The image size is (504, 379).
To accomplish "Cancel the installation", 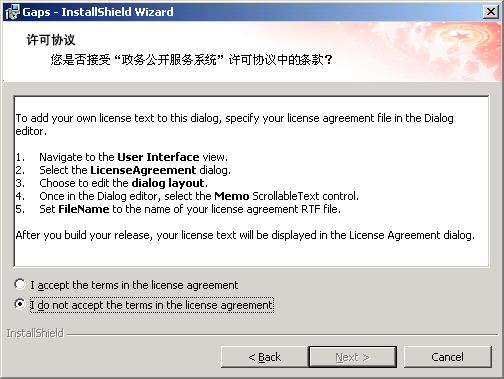I will (447, 357).
